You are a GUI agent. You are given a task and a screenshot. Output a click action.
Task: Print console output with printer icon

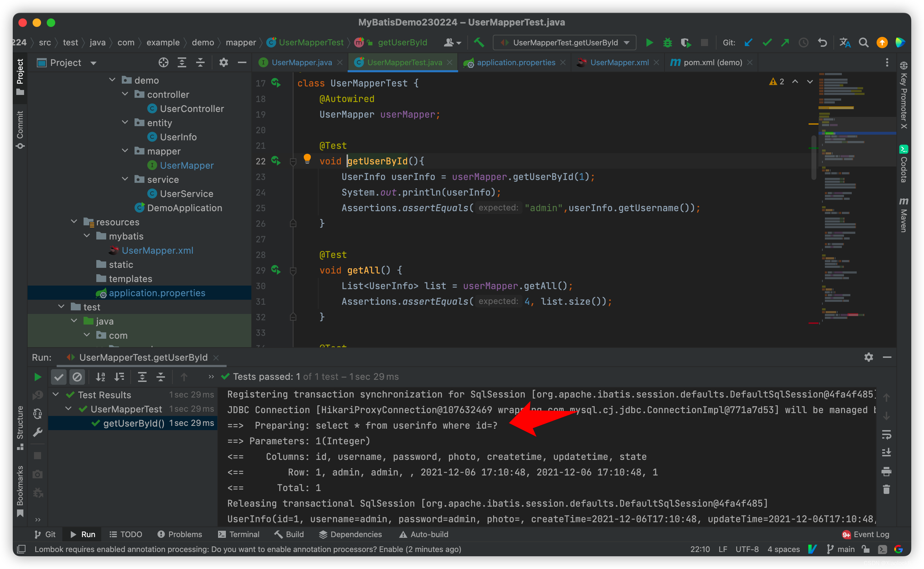tap(886, 471)
